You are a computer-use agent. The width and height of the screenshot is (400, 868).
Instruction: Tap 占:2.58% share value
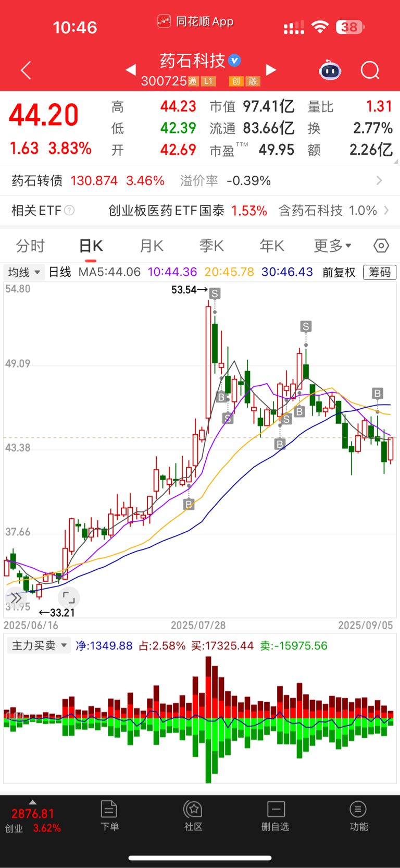tap(162, 646)
